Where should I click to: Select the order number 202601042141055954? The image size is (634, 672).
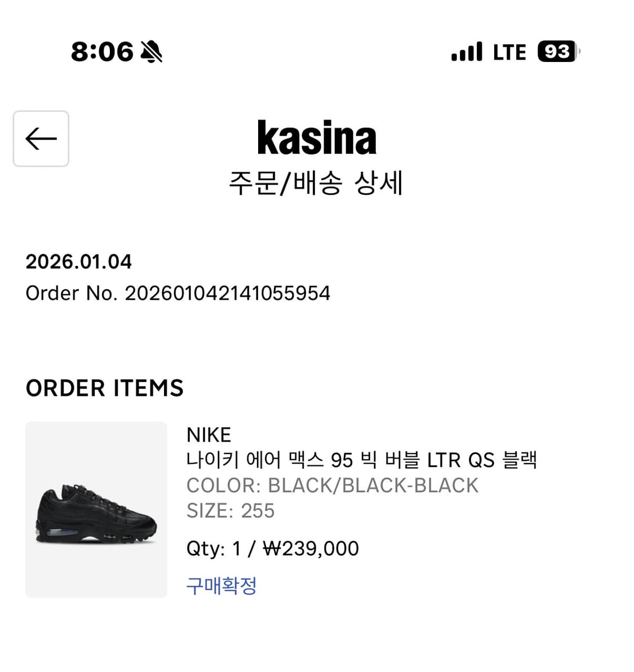pos(227,293)
